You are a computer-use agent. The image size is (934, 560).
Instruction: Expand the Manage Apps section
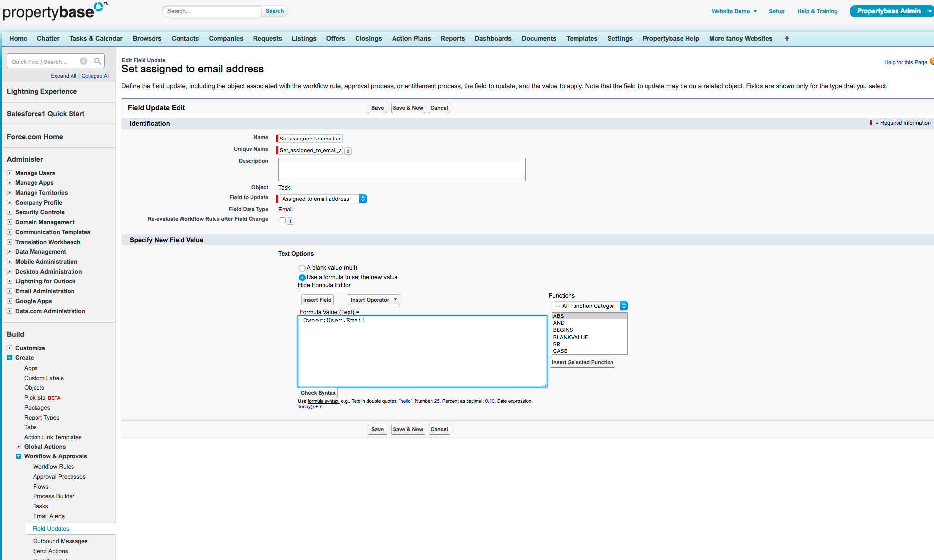(9, 183)
